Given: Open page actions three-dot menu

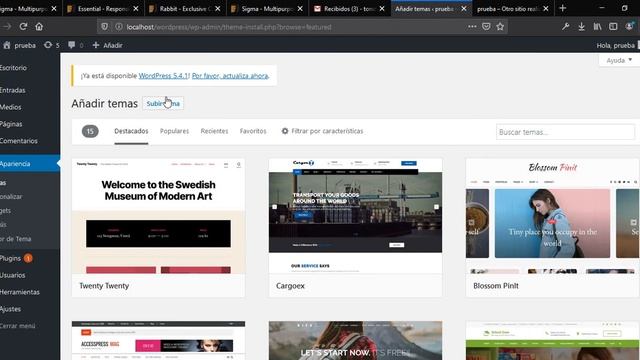Looking at the screenshot, I should point(472,27).
